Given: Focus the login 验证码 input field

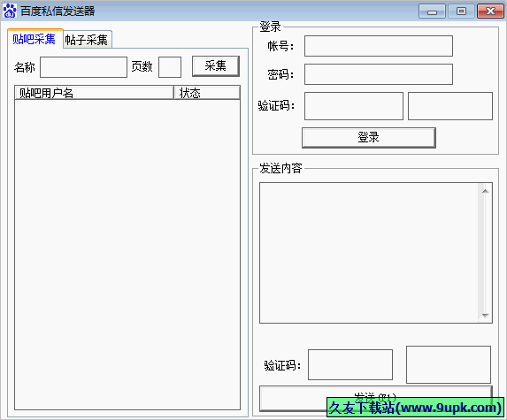Looking at the screenshot, I should point(354,106).
